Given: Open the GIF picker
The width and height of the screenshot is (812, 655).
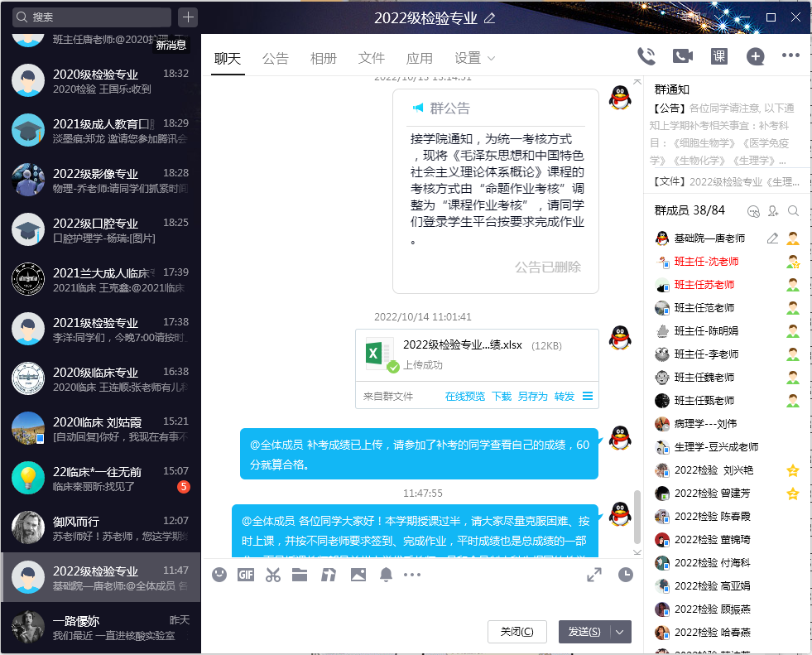Looking at the screenshot, I should click(246, 574).
